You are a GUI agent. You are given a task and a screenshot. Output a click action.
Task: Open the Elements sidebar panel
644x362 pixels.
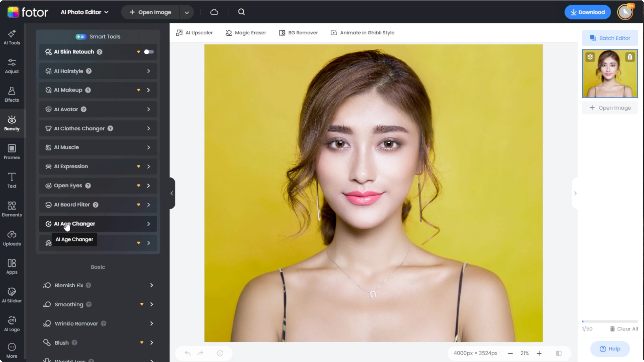12,209
